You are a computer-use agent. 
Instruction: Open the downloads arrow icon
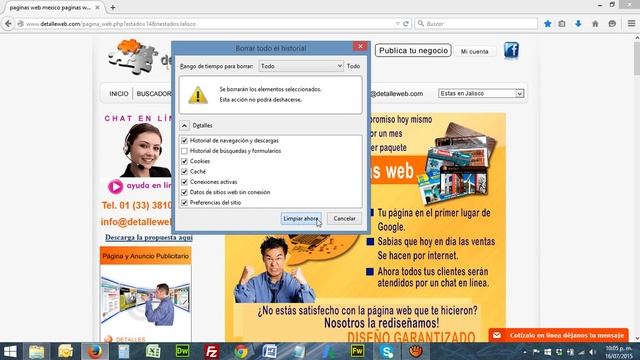[x=578, y=24]
